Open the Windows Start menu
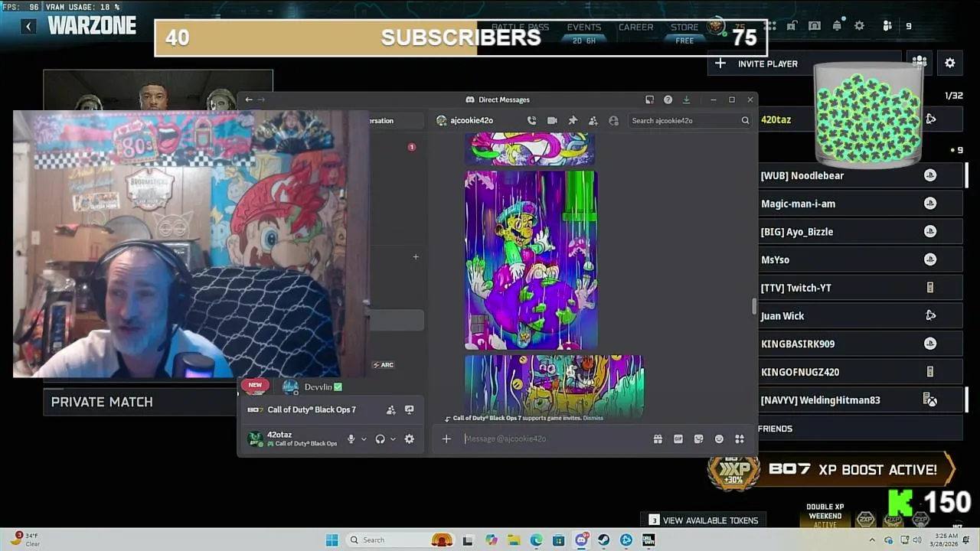980x551 pixels. tap(332, 540)
